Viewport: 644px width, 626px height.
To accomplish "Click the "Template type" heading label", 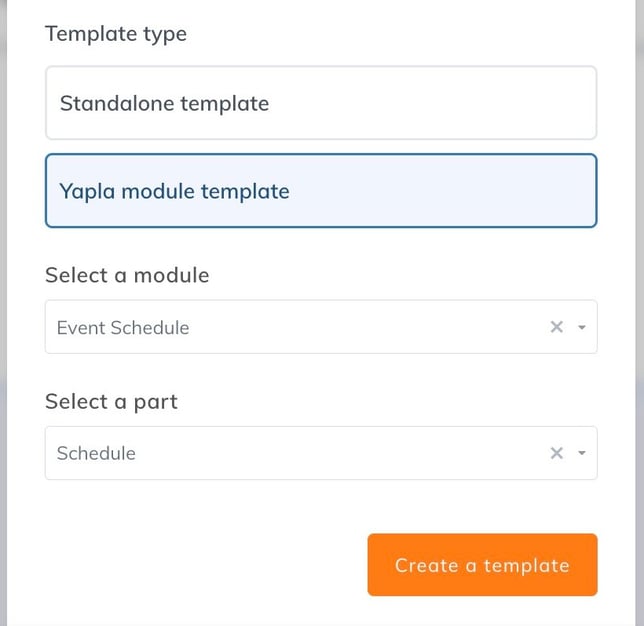I will pyautogui.click(x=116, y=34).
